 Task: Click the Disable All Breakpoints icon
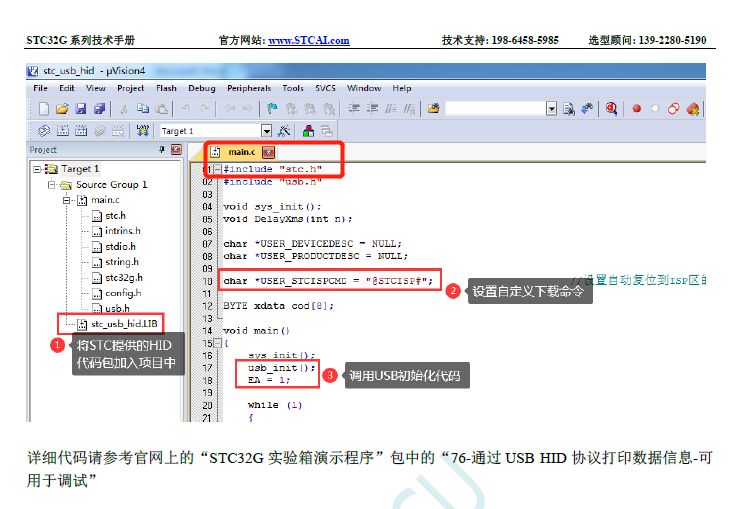pyautogui.click(x=673, y=109)
